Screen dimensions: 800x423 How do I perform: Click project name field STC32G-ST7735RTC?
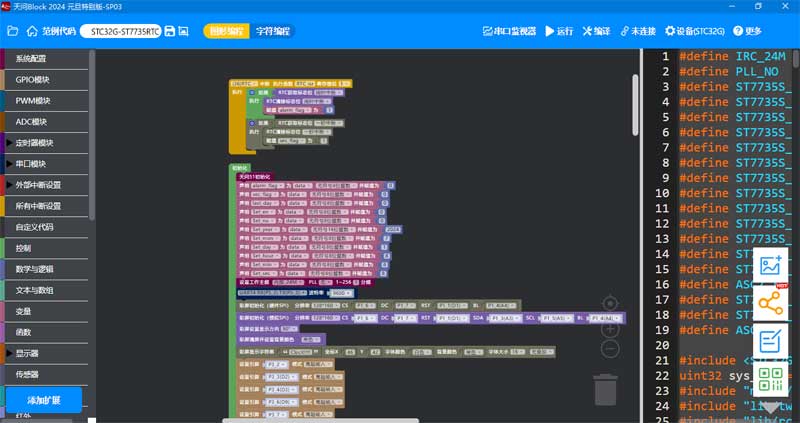[121, 31]
